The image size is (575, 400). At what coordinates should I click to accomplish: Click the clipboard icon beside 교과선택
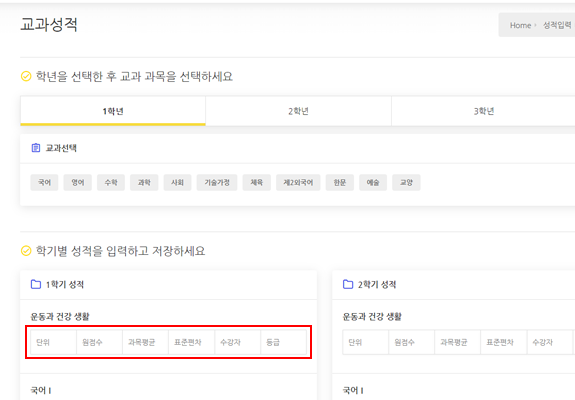(36, 148)
